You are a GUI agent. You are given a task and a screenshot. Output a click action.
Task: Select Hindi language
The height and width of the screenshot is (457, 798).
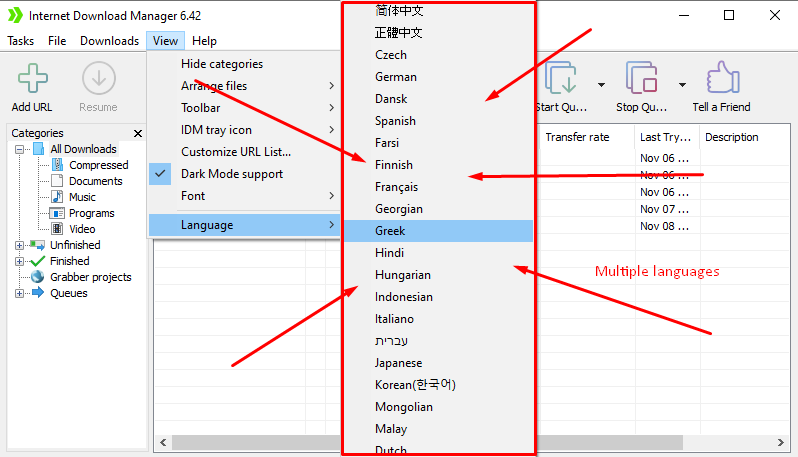tap(438, 253)
